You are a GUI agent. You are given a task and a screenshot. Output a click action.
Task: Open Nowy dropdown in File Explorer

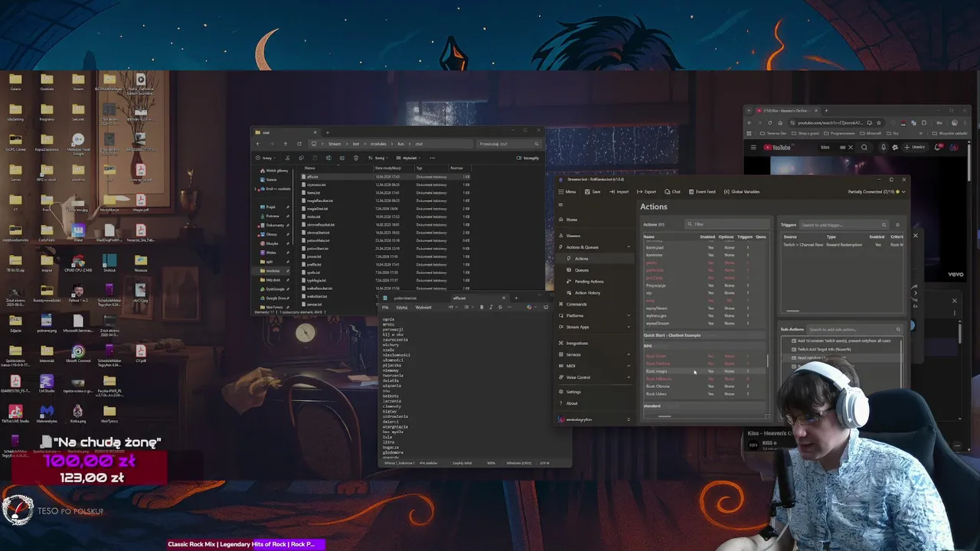[x=266, y=158]
